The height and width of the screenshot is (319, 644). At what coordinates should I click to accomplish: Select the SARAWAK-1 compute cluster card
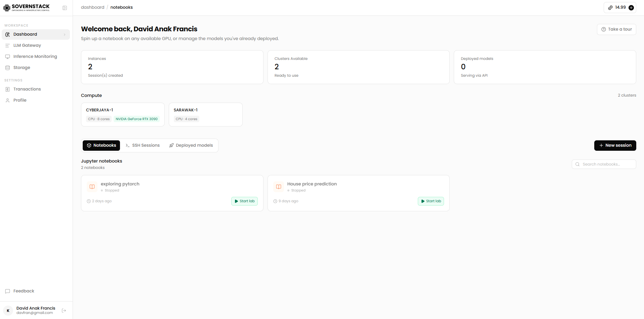tap(206, 114)
